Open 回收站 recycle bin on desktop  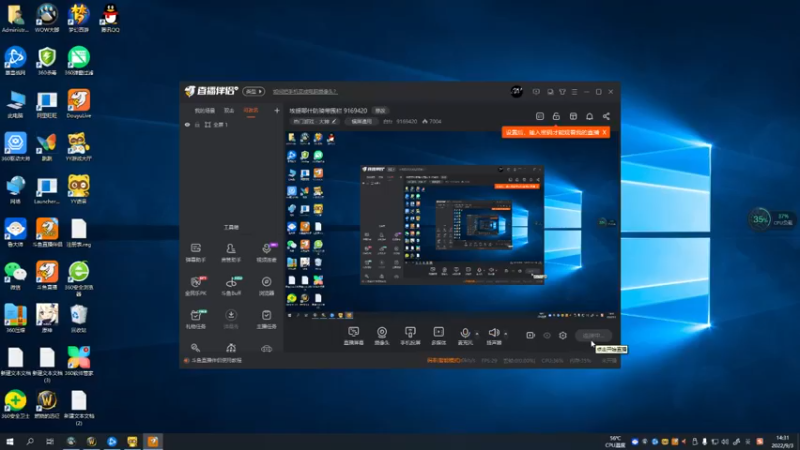click(79, 318)
